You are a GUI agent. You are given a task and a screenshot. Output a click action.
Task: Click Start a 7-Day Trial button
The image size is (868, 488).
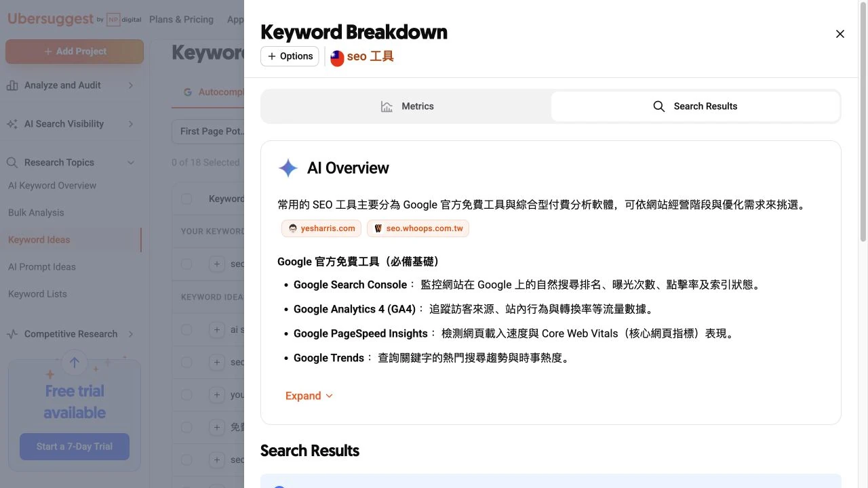coord(75,447)
